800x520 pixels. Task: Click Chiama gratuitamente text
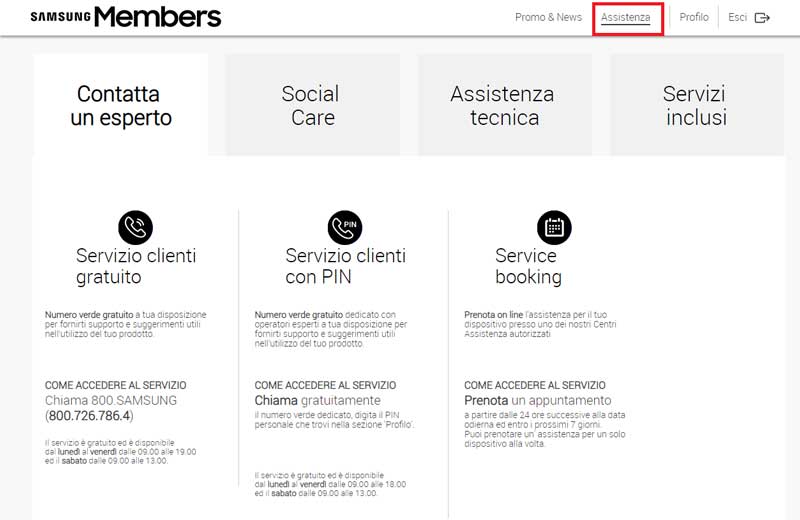(x=317, y=400)
